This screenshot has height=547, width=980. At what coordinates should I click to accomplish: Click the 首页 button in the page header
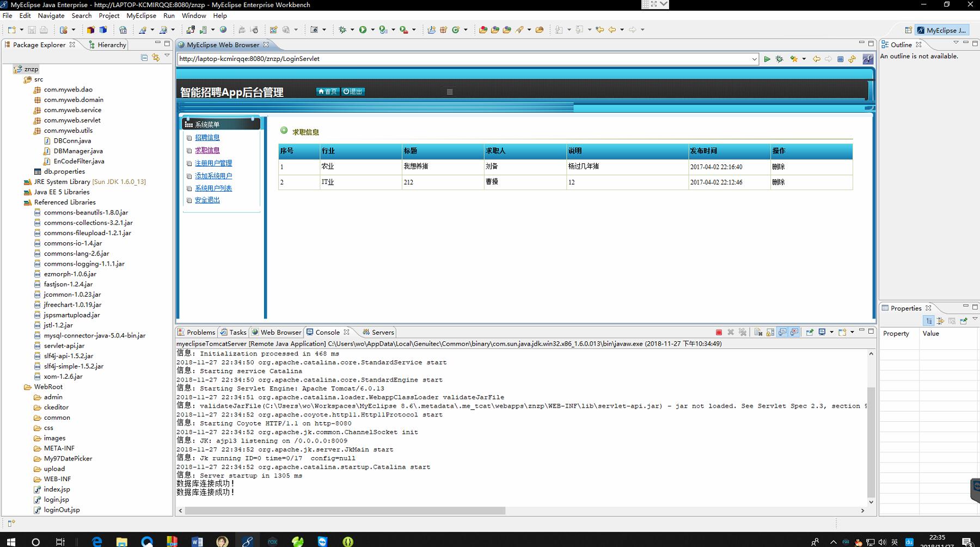[x=328, y=91]
